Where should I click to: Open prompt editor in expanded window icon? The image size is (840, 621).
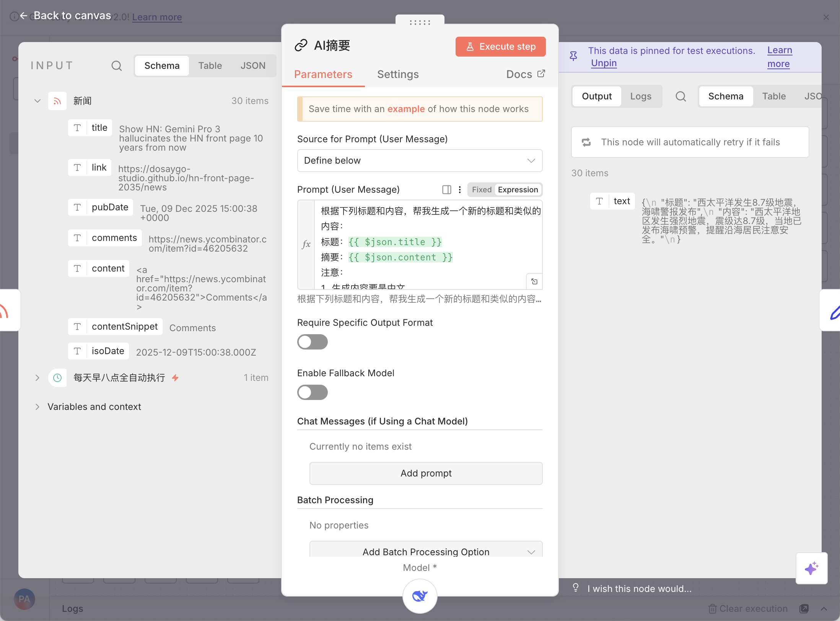click(x=534, y=282)
